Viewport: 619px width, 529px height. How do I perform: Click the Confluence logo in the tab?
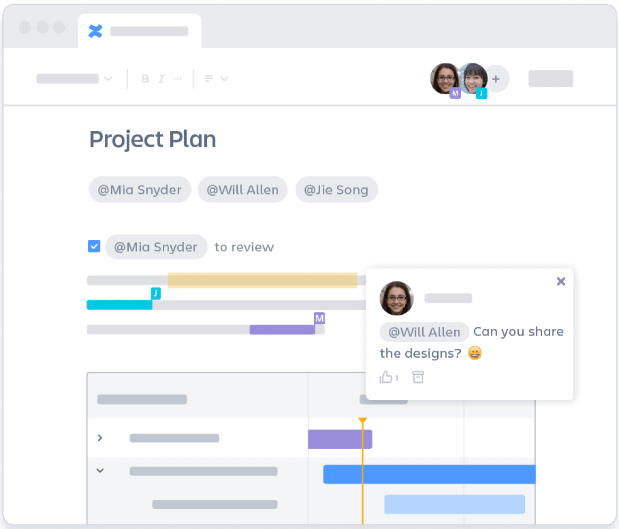pyautogui.click(x=95, y=31)
